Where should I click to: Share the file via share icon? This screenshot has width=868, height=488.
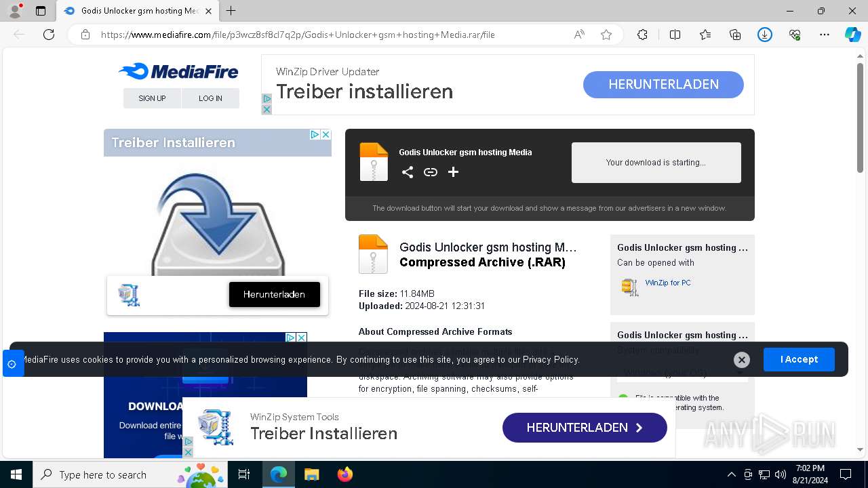(x=408, y=172)
